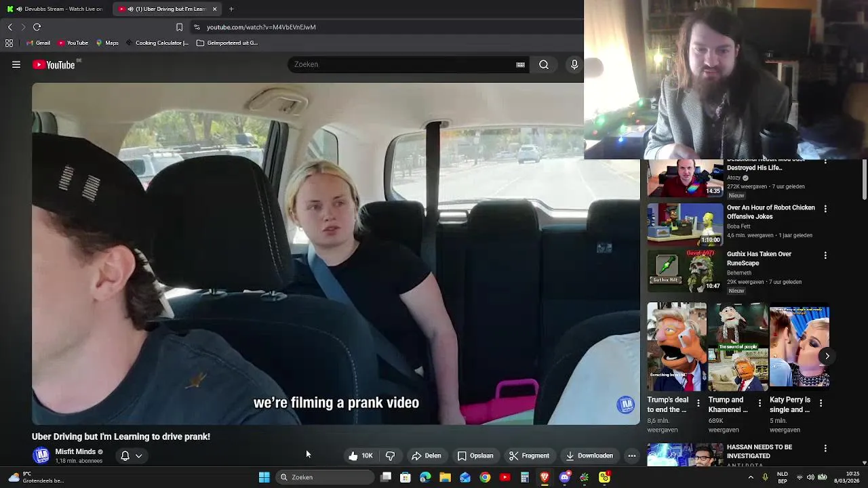Open a new browser tab
This screenshot has height=488, width=868.
point(231,9)
